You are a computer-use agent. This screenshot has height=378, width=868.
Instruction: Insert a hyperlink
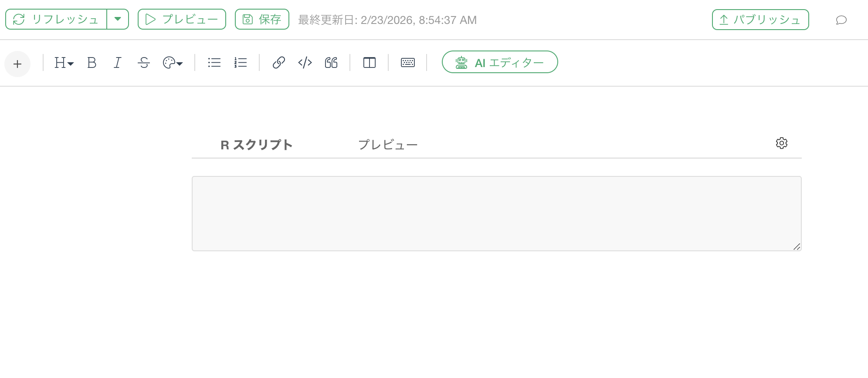pos(278,63)
